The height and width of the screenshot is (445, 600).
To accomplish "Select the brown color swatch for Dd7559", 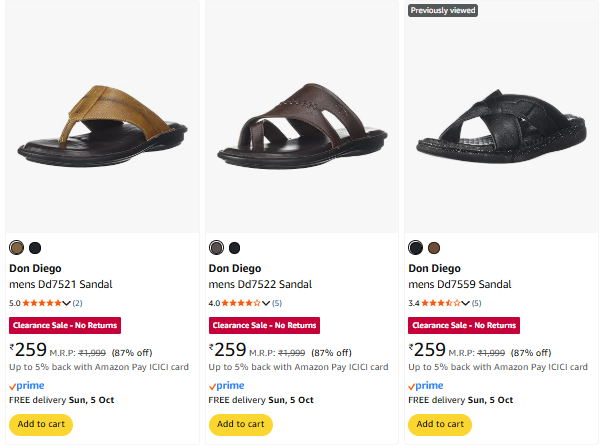I will (434, 248).
